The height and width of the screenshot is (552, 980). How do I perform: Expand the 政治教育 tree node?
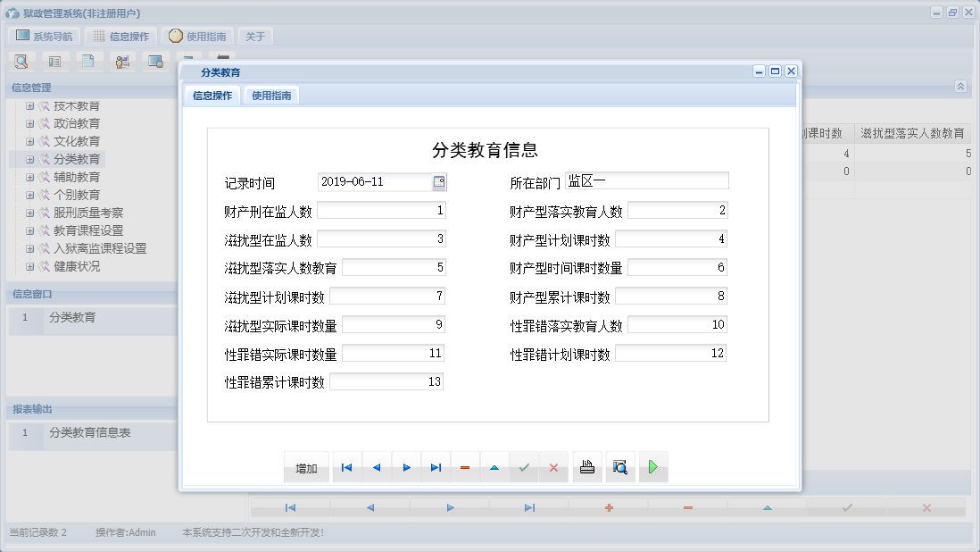point(29,124)
